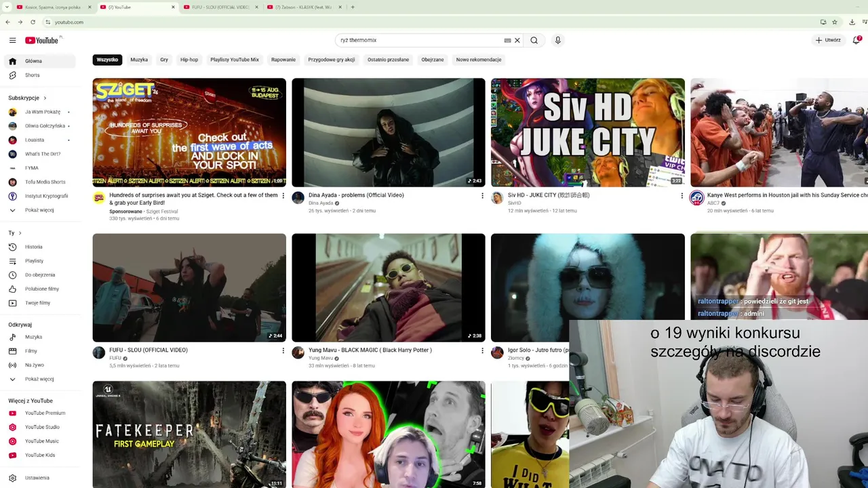Go to Główna home in sidebar
Screen dimensions: 868x488
tap(41, 61)
